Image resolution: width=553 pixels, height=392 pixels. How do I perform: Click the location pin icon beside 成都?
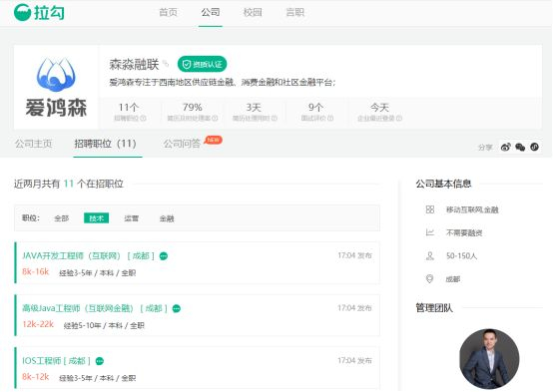tap(429, 279)
